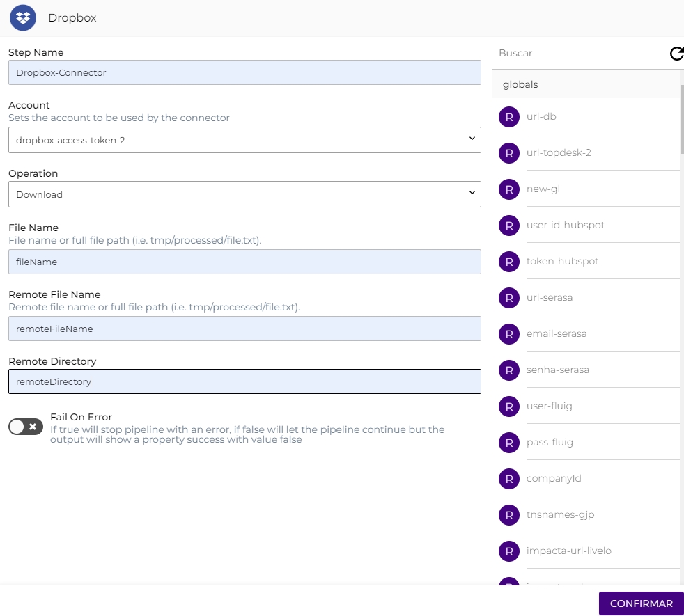
Task: Click the R icon beside token-hubspot
Action: pyautogui.click(x=510, y=262)
